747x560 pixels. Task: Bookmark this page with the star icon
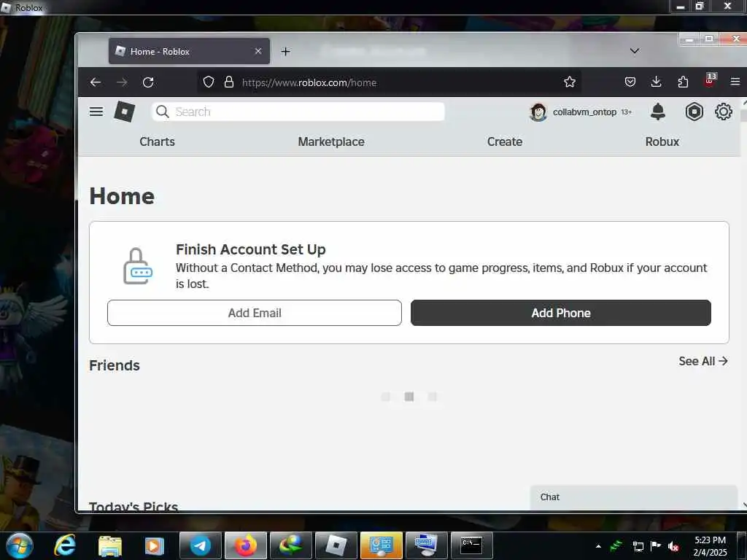click(x=570, y=82)
